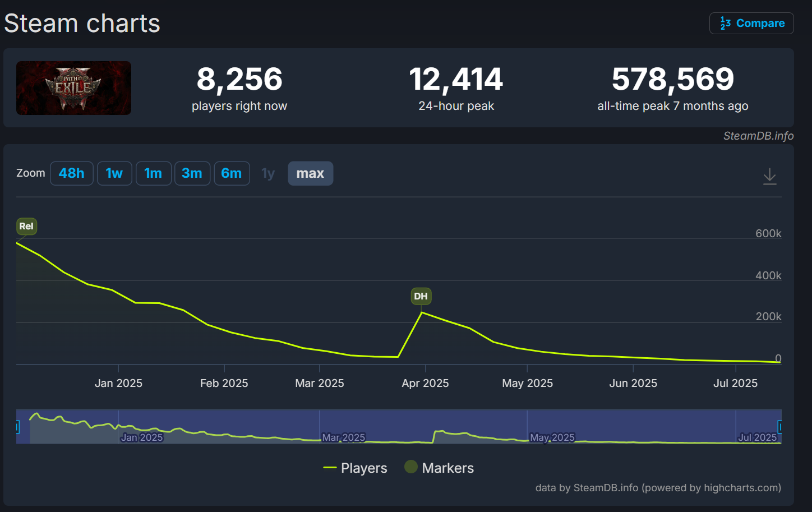Set zoom range to 6m
Viewport: 812px width, 512px height.
tap(232, 173)
